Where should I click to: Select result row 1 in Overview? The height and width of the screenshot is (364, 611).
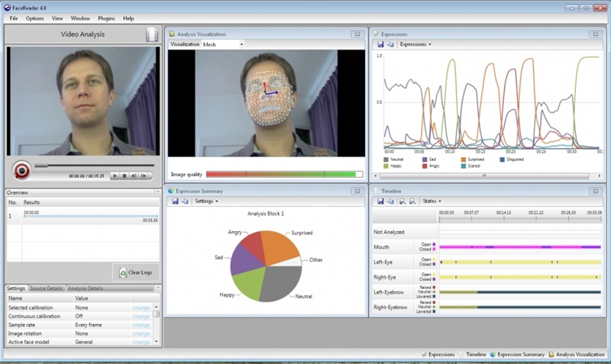click(x=83, y=216)
